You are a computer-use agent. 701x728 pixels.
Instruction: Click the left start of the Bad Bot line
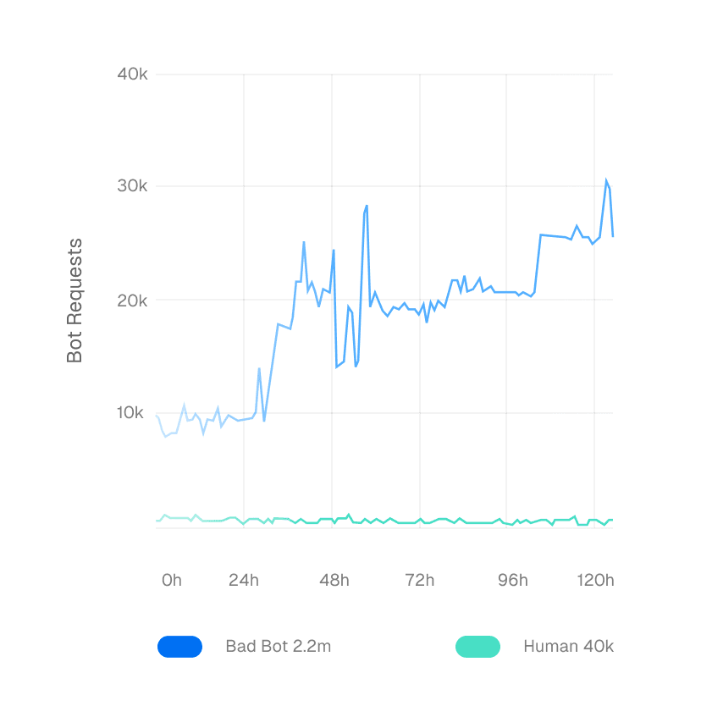coord(157,416)
